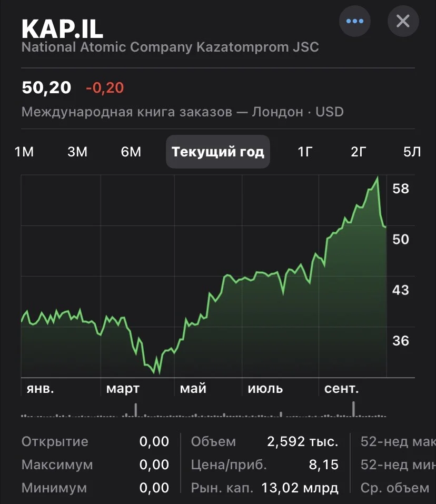Toggle the -0,20 price change display
This screenshot has height=504, width=436.
point(105,88)
